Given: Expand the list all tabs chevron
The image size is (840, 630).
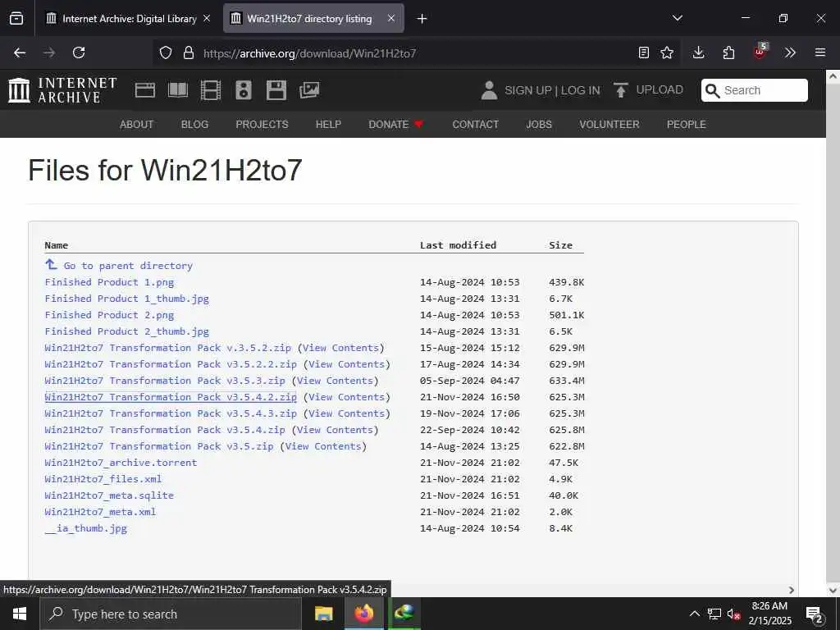Looking at the screenshot, I should [678, 18].
